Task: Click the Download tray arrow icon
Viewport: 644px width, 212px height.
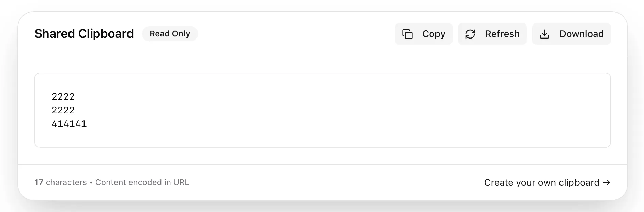Action: (545, 34)
